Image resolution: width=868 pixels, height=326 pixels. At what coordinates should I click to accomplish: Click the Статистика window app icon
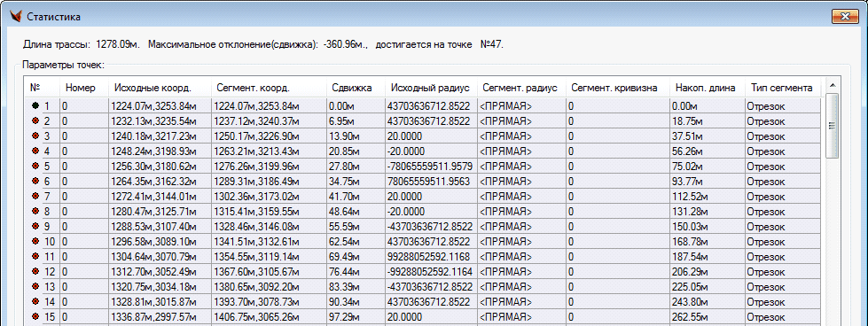pos(15,17)
